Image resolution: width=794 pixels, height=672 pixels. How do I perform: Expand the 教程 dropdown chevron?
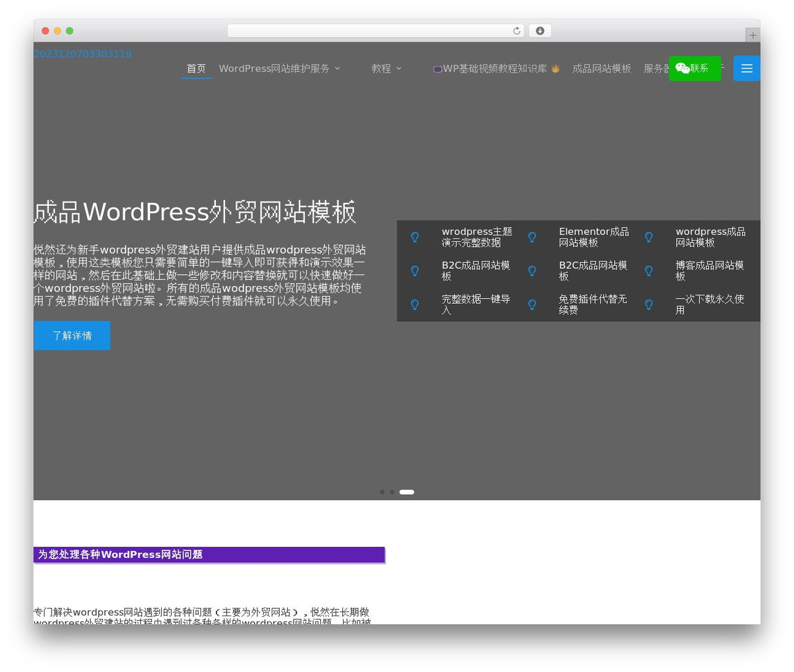(x=399, y=68)
